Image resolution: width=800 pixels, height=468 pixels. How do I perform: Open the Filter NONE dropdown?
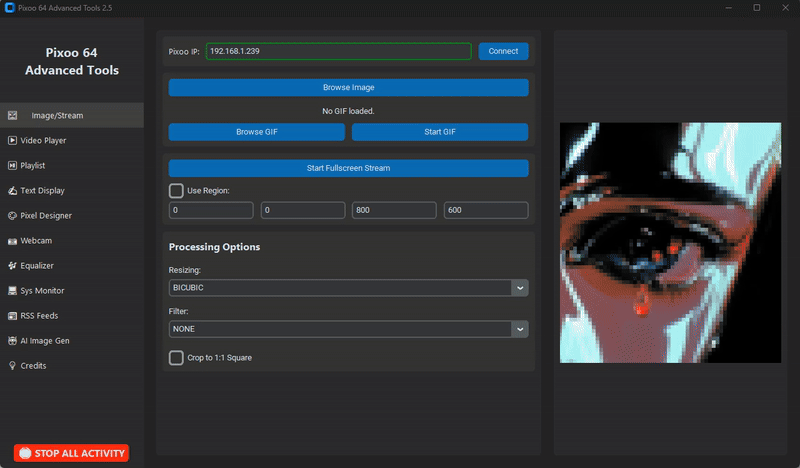coord(348,329)
